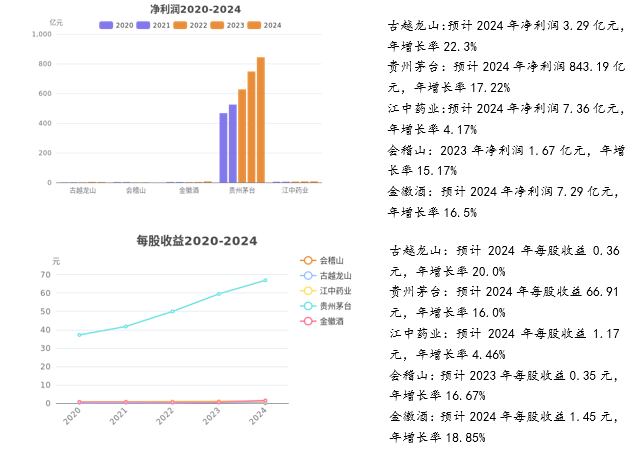Select the 贵州茅台 line point at 2024
Viewport: 636px width, 455px height.
click(265, 280)
